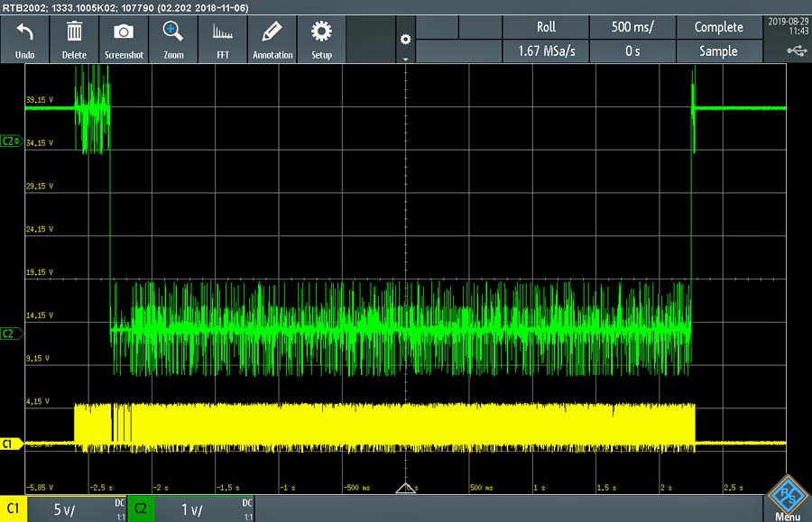Select the C1 ground level marker on the waveform
This screenshot has width=812, height=522.
pyautogui.click(x=12, y=444)
